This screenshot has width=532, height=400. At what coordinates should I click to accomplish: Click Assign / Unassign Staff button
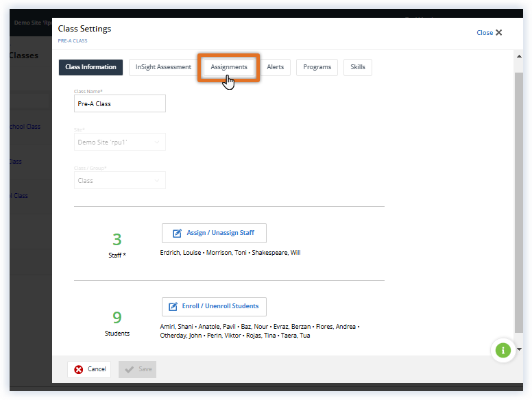[214, 234]
